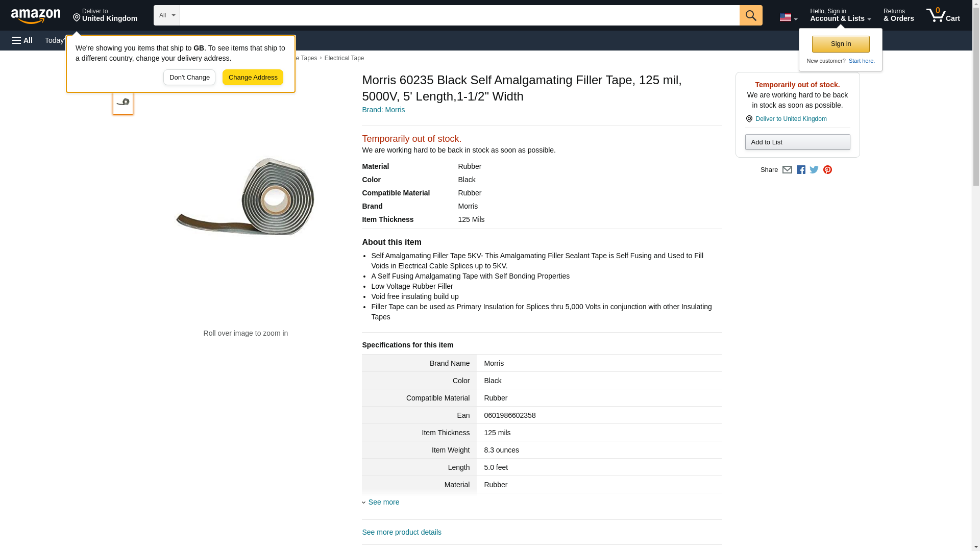
Task: Open Returns & Orders
Action: 898,15
